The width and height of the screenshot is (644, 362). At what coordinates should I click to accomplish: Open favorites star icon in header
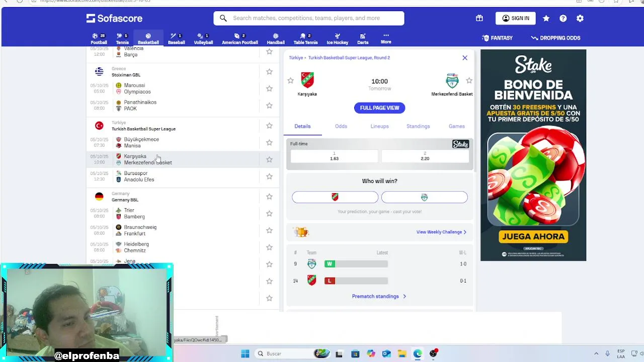[x=546, y=18]
